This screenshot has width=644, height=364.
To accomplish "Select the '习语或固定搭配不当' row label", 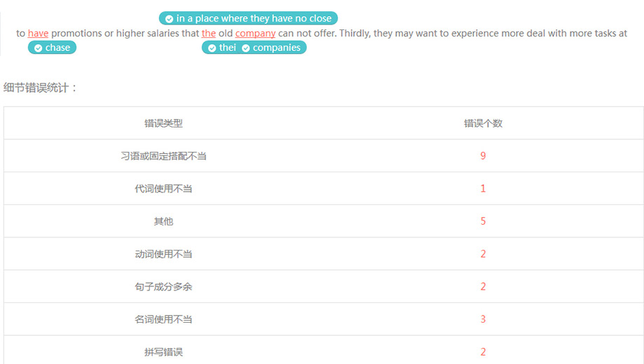I will coord(163,156).
